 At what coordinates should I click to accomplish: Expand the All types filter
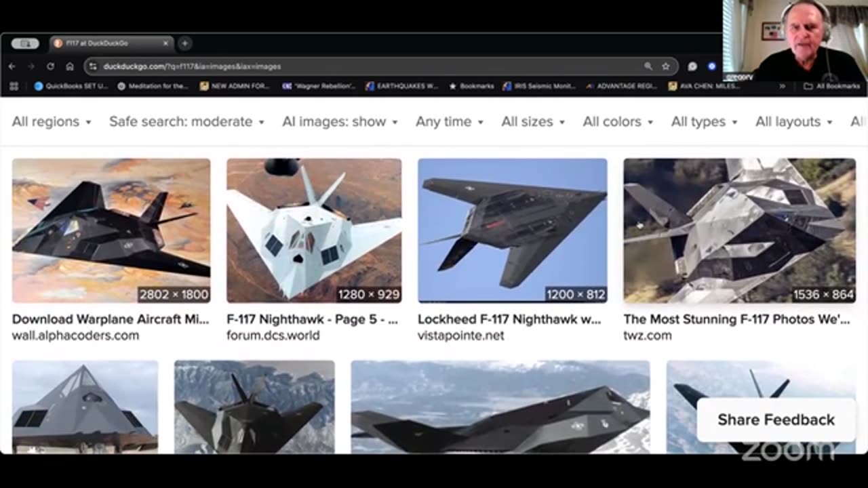click(x=705, y=121)
